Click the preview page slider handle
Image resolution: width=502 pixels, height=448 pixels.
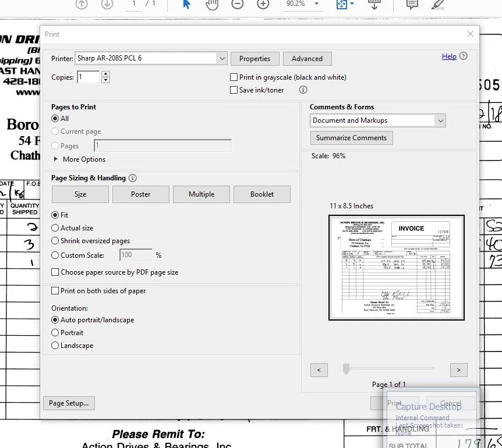tap(346, 369)
